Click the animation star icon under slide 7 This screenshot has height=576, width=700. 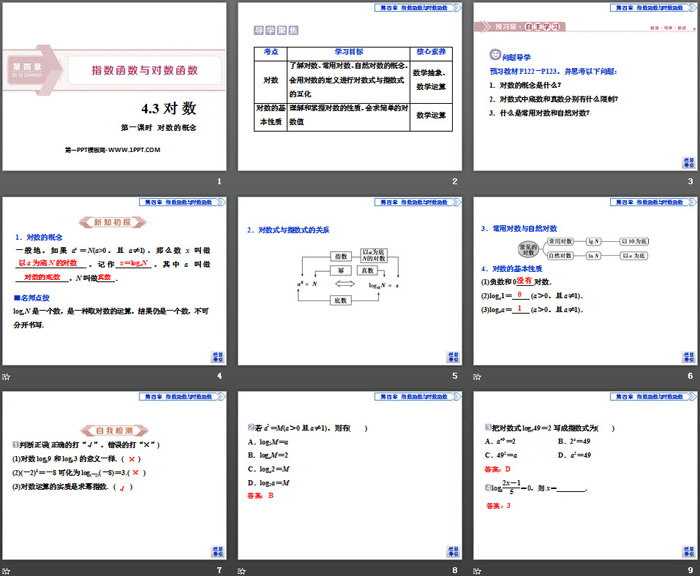click(7, 569)
